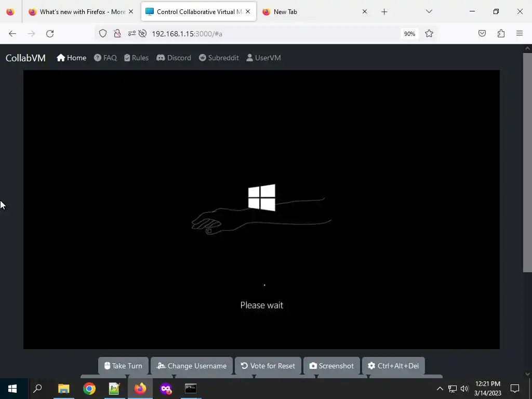Launch Google Chrome from the taskbar
The width and height of the screenshot is (532, 399).
[89, 389]
